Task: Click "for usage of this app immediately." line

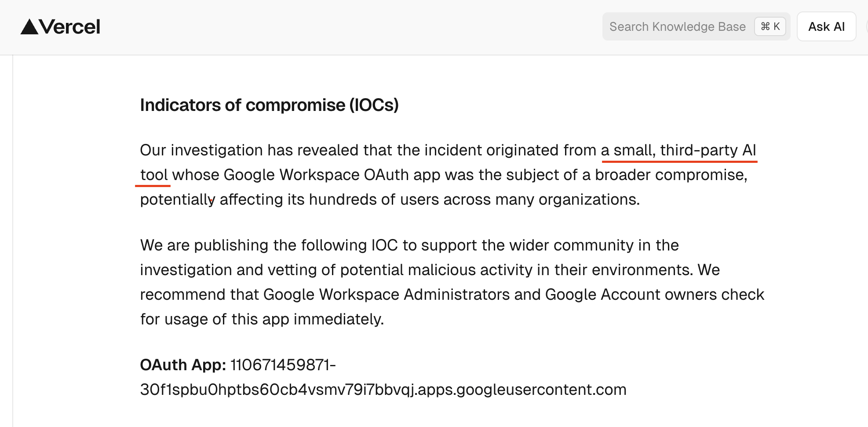Action: [x=262, y=319]
